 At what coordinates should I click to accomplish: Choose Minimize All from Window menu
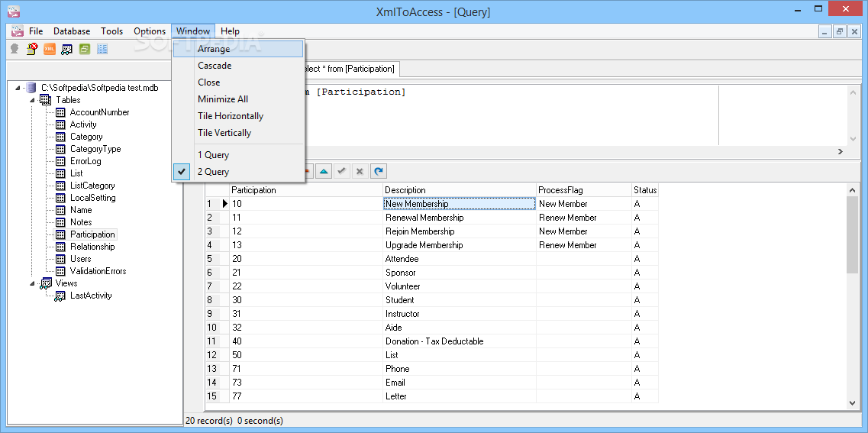pos(238,99)
